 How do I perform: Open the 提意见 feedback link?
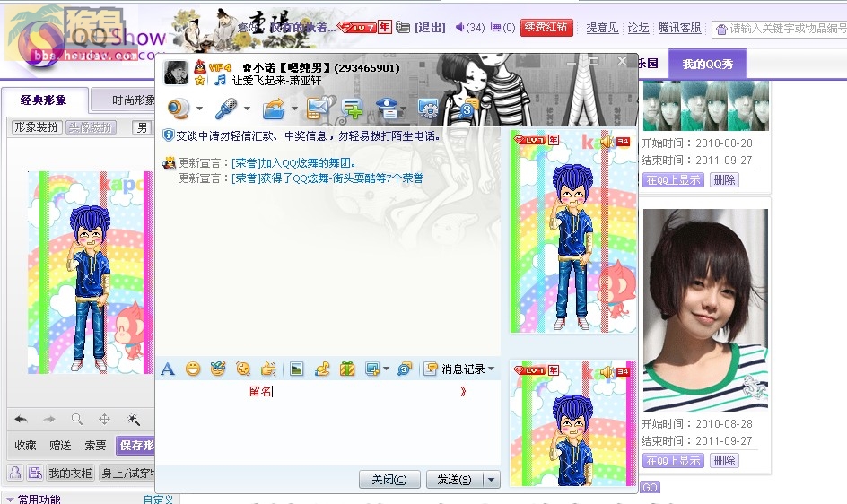tap(602, 28)
